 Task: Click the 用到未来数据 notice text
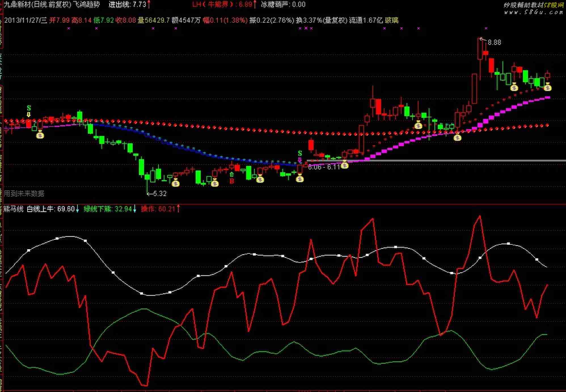tap(24, 193)
